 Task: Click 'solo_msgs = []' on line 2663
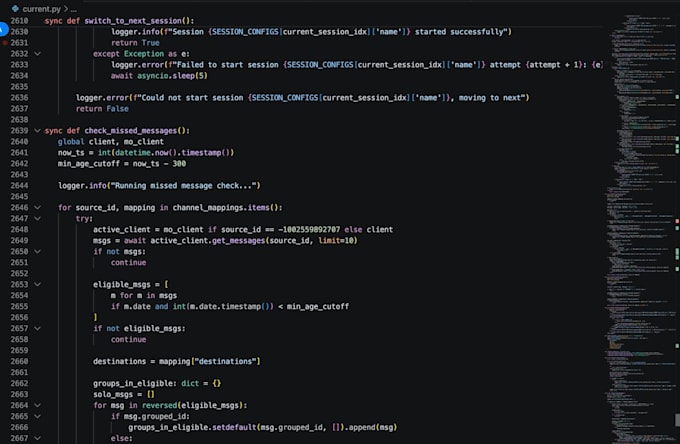pos(124,394)
